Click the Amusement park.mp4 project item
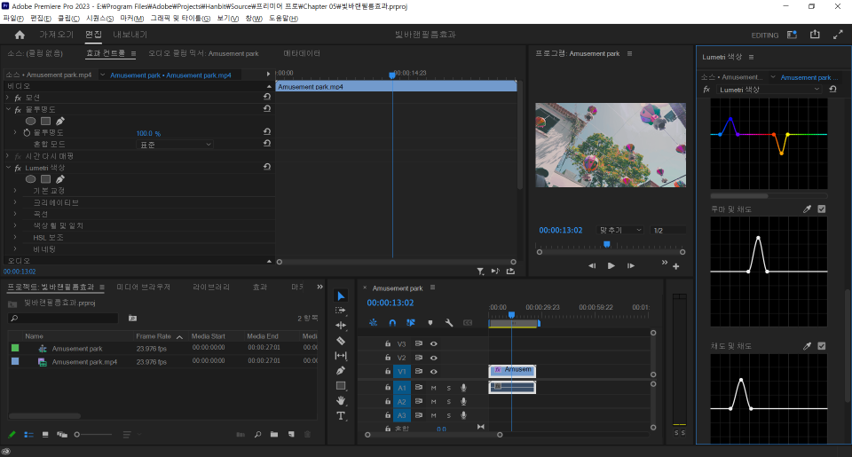 (84, 362)
